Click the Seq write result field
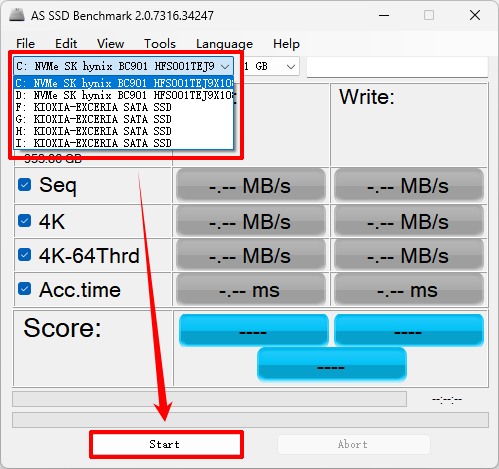 [409, 185]
